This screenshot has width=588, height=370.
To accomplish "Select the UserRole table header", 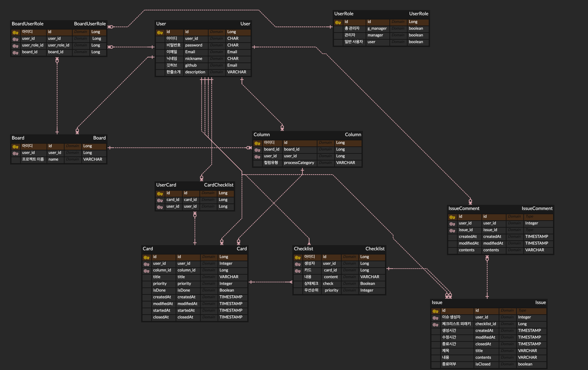I will [x=381, y=14].
